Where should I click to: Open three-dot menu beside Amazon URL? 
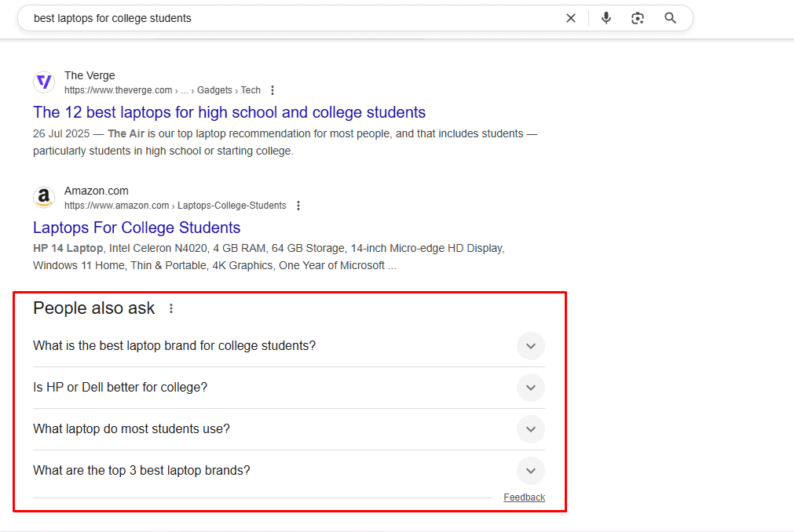click(298, 206)
